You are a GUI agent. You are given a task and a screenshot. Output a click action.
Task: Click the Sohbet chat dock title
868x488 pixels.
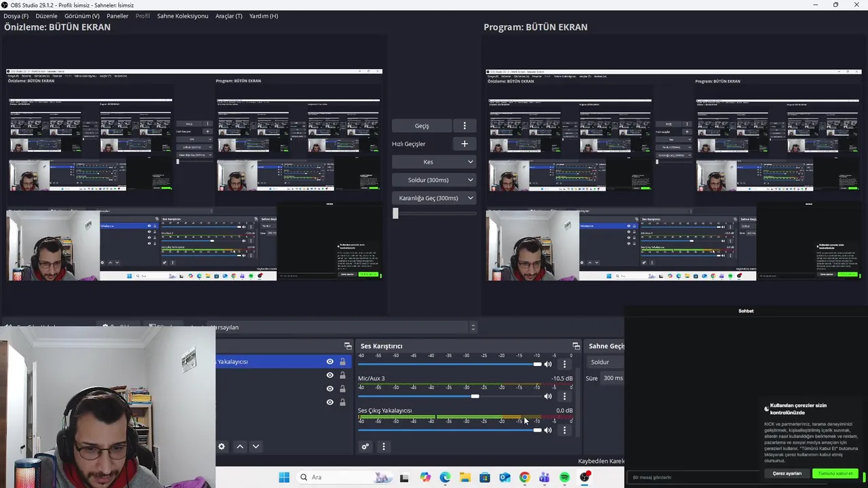pos(746,311)
